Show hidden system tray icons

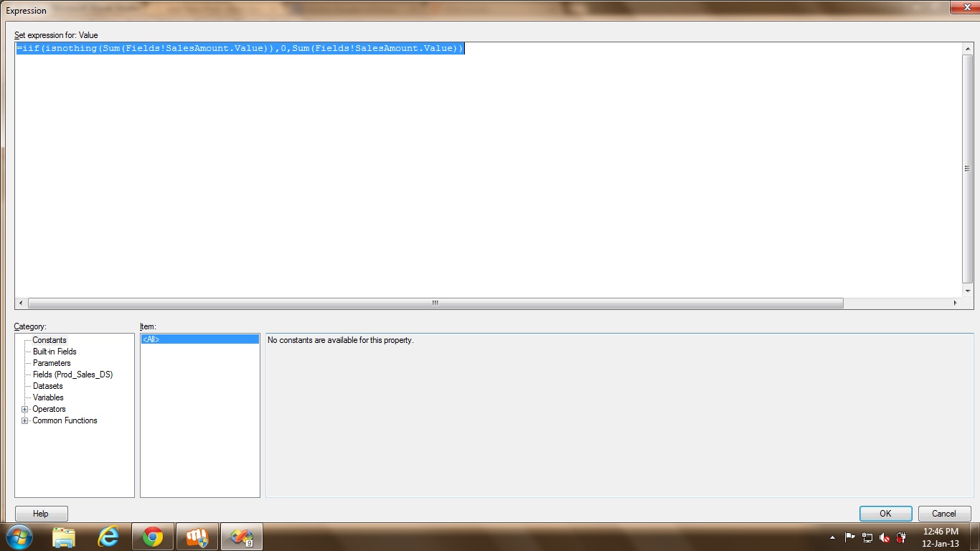pyautogui.click(x=832, y=537)
